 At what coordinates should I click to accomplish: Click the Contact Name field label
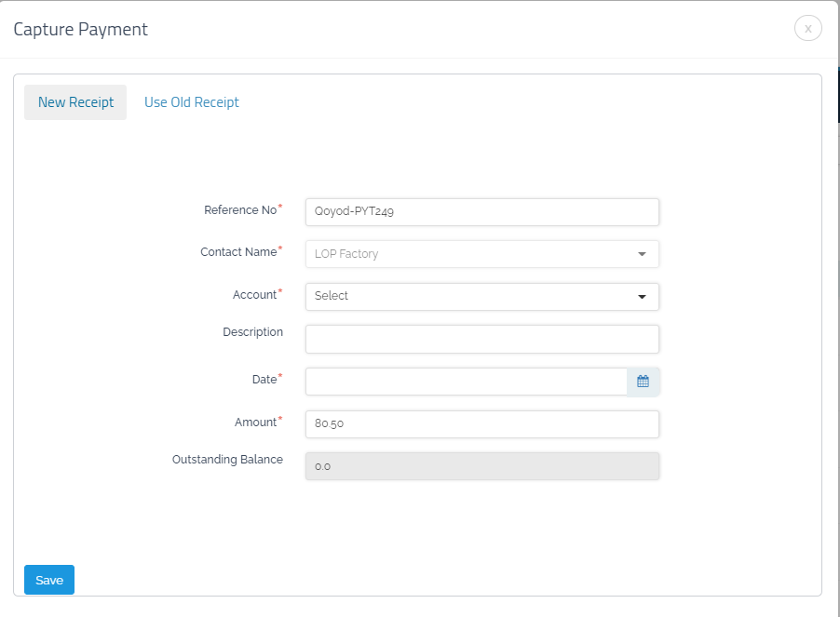click(x=238, y=252)
